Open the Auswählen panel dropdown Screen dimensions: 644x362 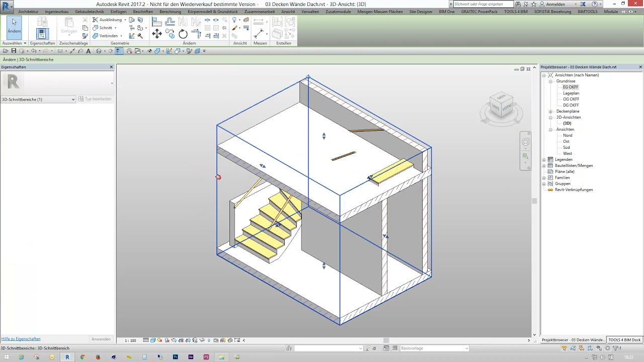pyautogui.click(x=14, y=43)
